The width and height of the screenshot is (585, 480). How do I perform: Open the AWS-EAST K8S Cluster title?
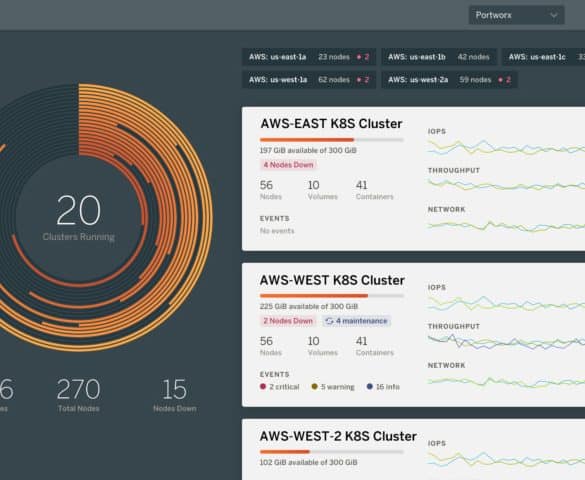pos(331,123)
